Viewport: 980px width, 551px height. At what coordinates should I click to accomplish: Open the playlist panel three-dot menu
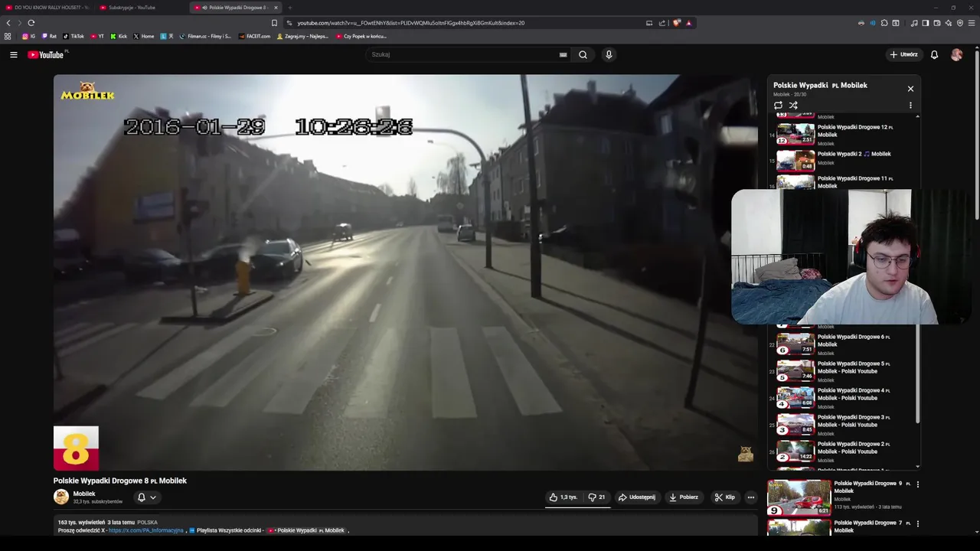click(910, 106)
